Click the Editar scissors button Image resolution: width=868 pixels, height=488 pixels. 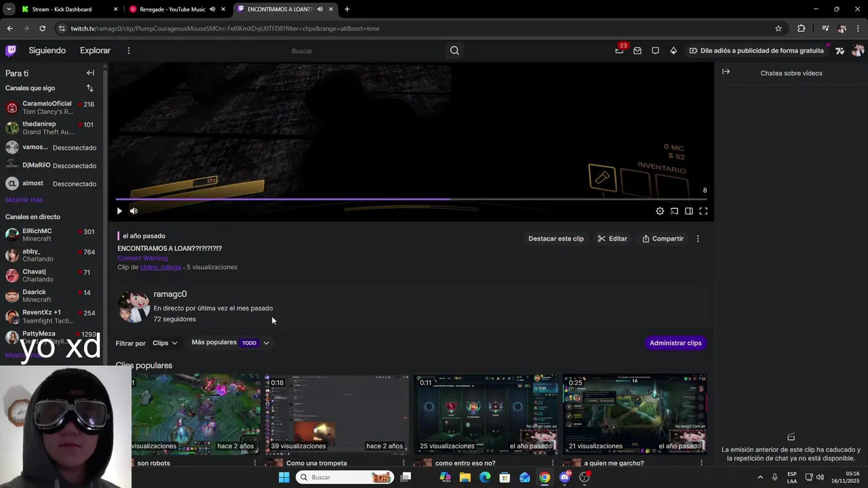point(612,239)
